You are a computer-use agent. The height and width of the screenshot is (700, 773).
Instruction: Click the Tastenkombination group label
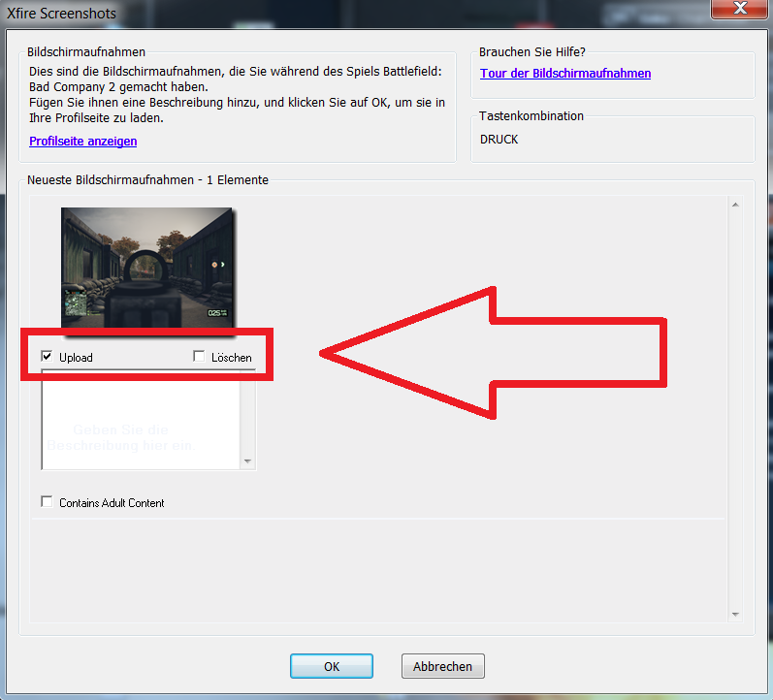[x=531, y=115]
